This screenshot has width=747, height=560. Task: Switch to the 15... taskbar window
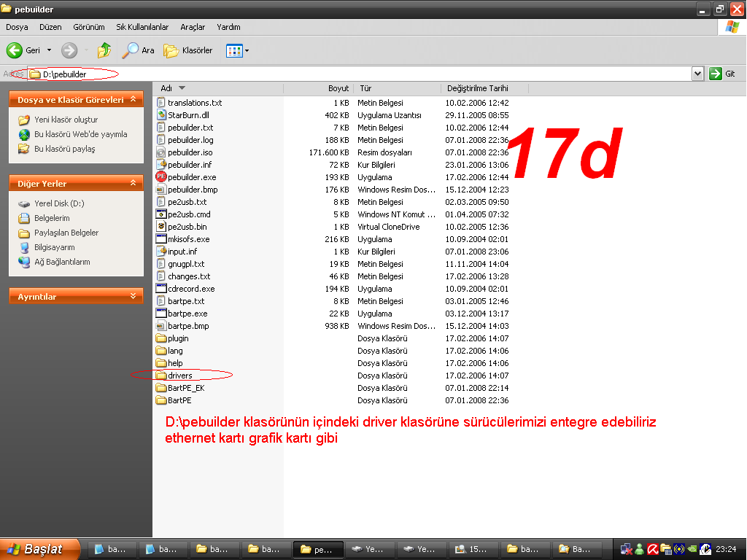(473, 549)
